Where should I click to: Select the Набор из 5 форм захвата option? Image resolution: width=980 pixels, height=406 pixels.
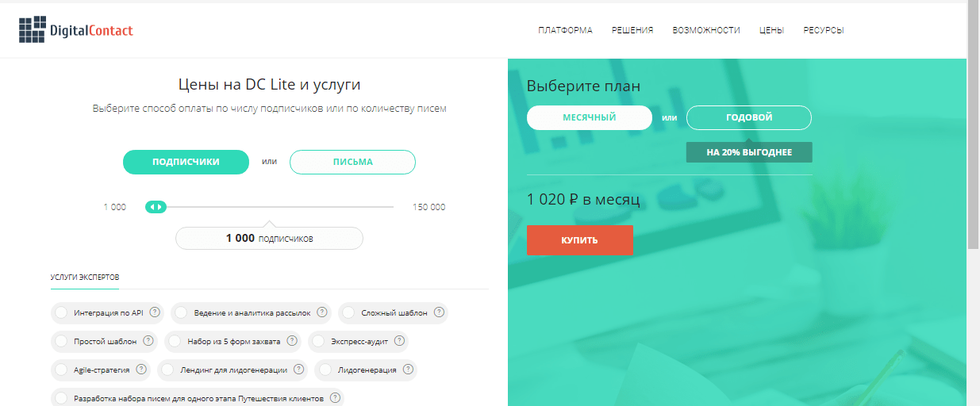[175, 342]
